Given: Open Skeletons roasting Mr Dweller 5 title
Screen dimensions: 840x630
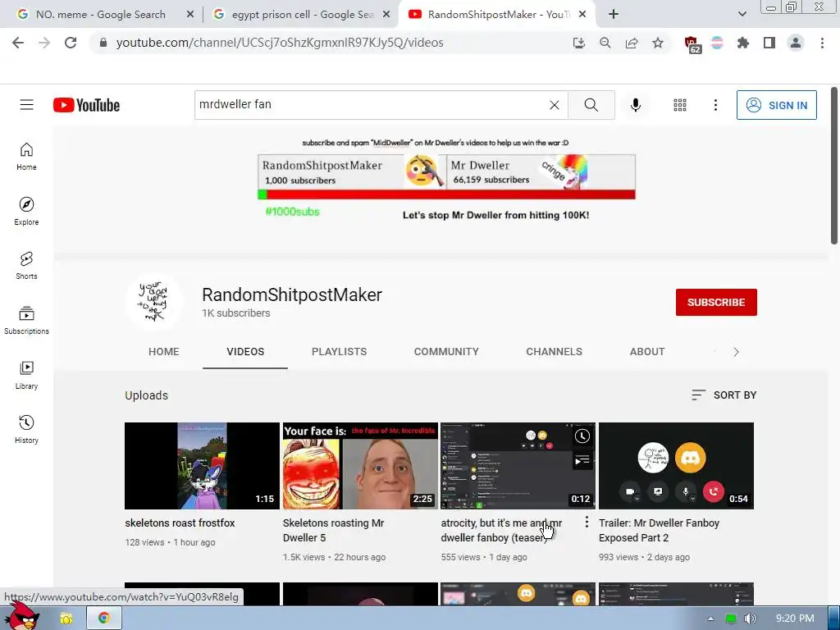Looking at the screenshot, I should click(x=333, y=531).
